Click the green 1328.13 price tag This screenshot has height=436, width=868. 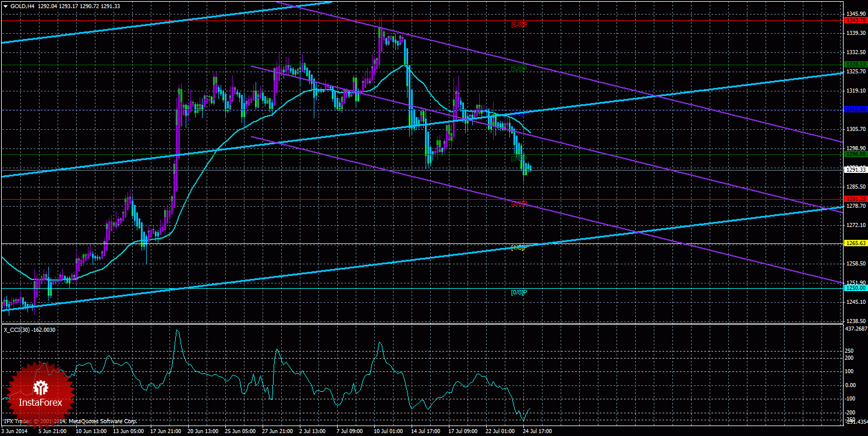856,65
